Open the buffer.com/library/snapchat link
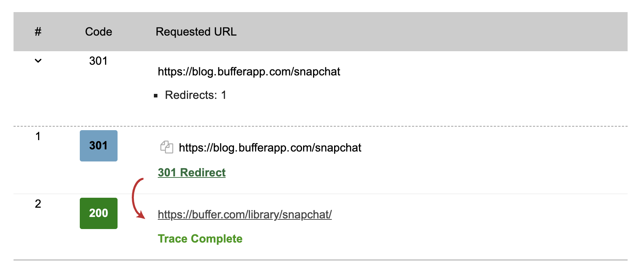This screenshot has width=644, height=271. click(x=245, y=214)
